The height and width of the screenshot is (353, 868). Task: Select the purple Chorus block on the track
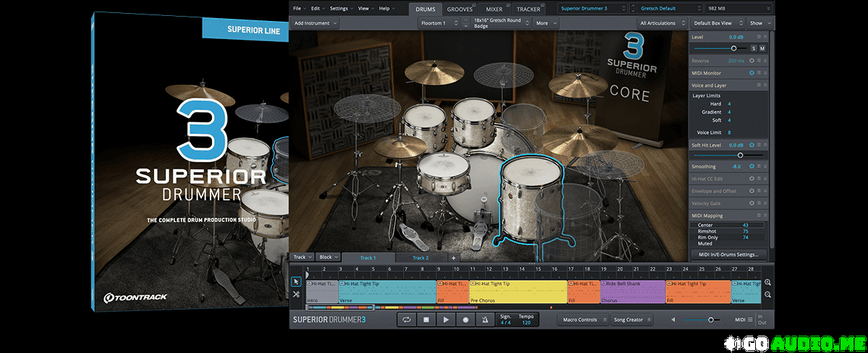click(632, 292)
